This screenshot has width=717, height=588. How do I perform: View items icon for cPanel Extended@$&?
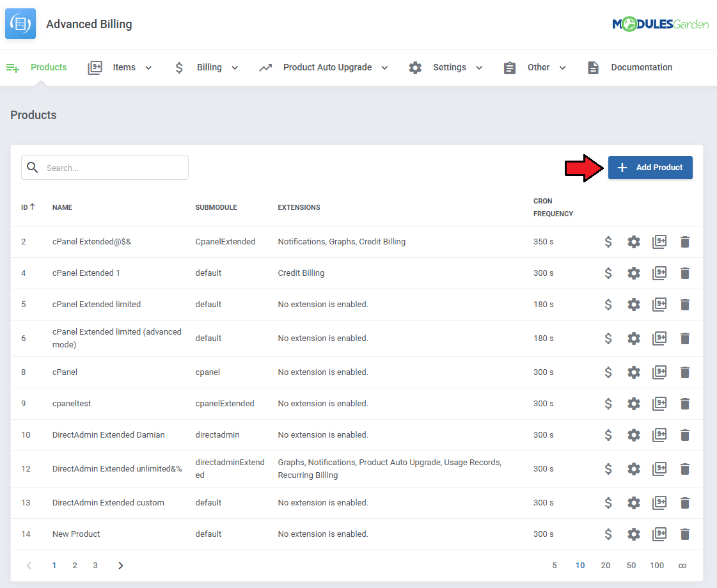(659, 242)
